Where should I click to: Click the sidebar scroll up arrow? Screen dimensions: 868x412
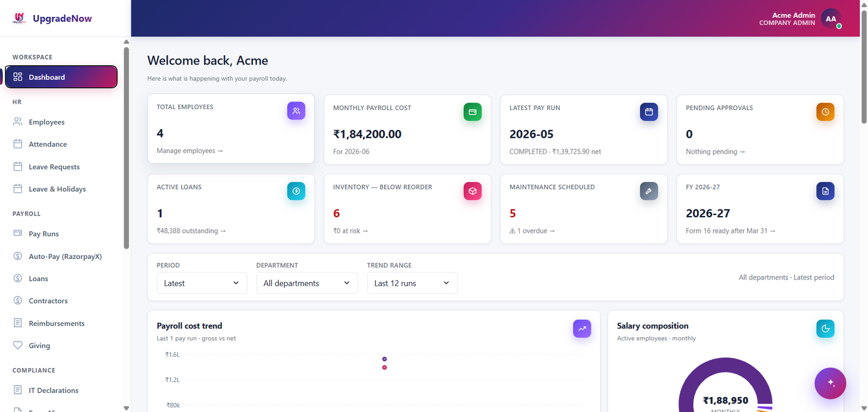tap(126, 42)
